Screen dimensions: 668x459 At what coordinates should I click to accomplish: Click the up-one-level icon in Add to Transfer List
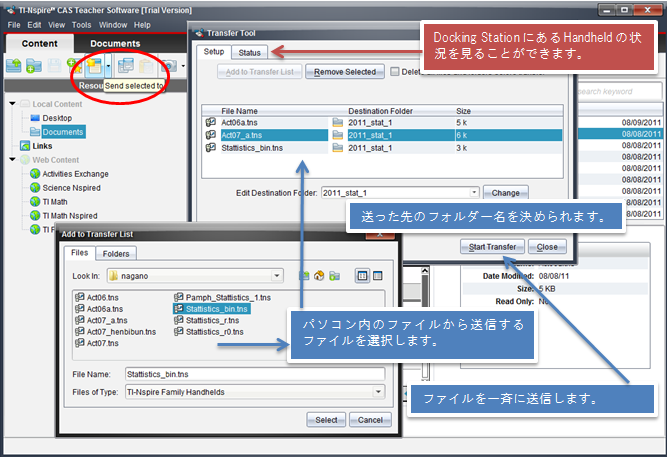[x=304, y=276]
